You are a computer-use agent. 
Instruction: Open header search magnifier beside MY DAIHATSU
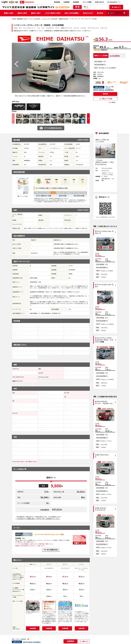[x=119, y=2]
